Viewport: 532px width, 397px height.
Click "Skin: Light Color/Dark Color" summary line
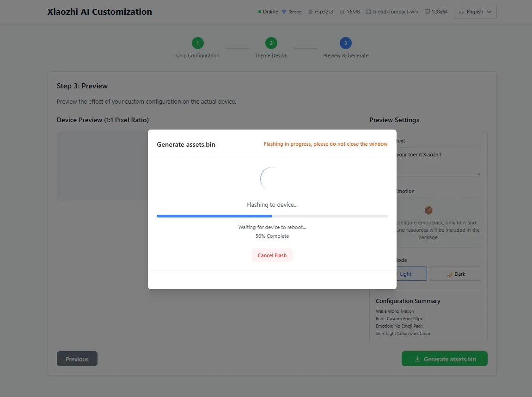tap(403, 334)
